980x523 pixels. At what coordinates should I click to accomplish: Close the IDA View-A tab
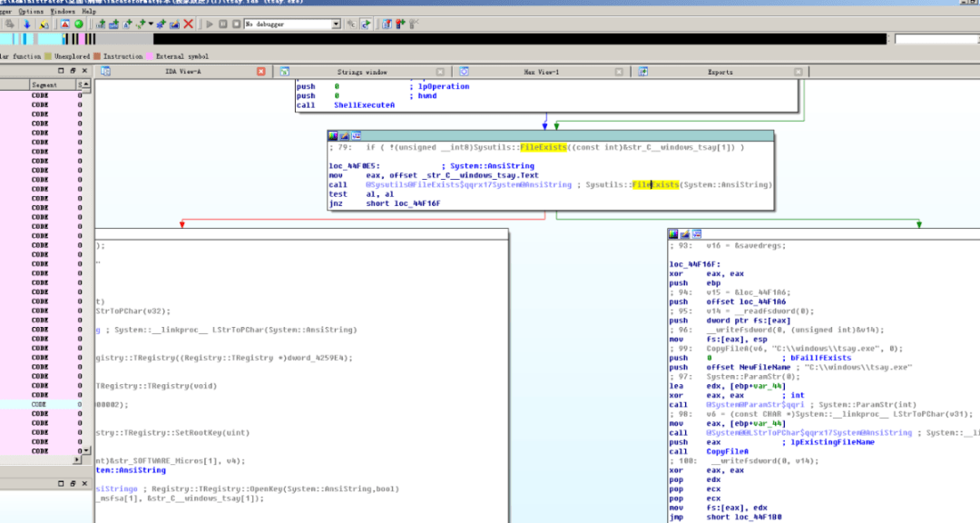click(261, 71)
